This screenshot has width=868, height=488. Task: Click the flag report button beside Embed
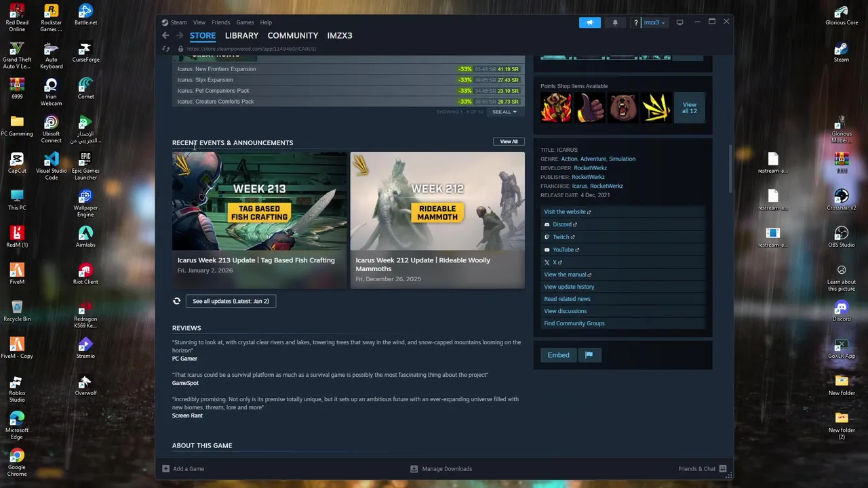point(589,354)
